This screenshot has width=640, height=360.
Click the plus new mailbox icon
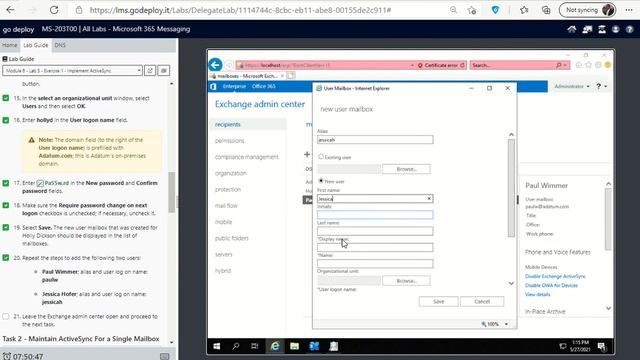(x=307, y=154)
